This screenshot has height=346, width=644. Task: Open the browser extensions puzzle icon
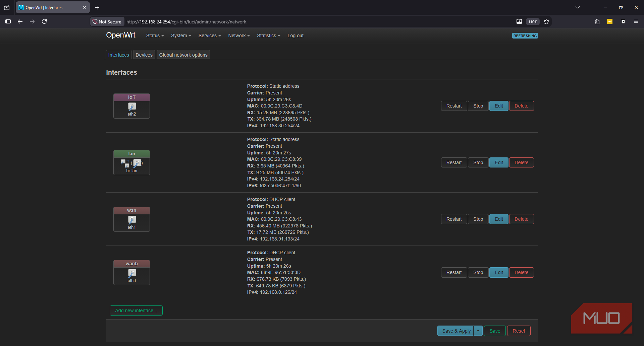pyautogui.click(x=597, y=21)
